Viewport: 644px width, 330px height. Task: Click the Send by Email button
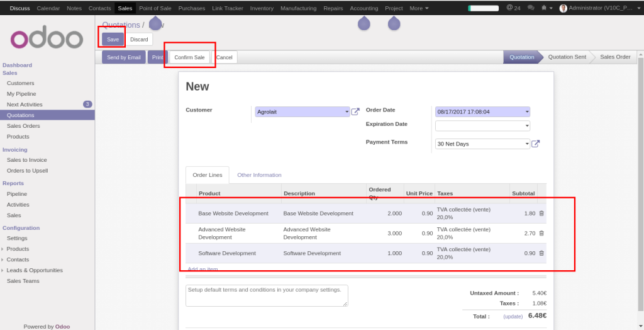coord(124,57)
